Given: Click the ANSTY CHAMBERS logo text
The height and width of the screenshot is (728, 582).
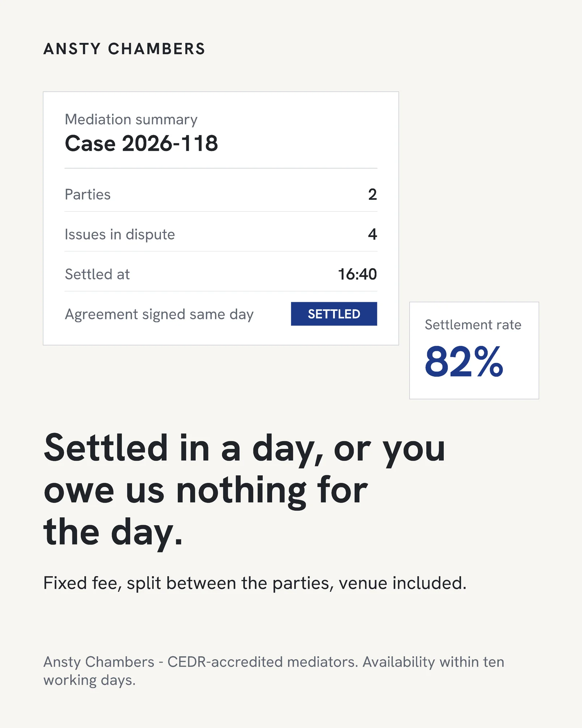Looking at the screenshot, I should 124,49.
